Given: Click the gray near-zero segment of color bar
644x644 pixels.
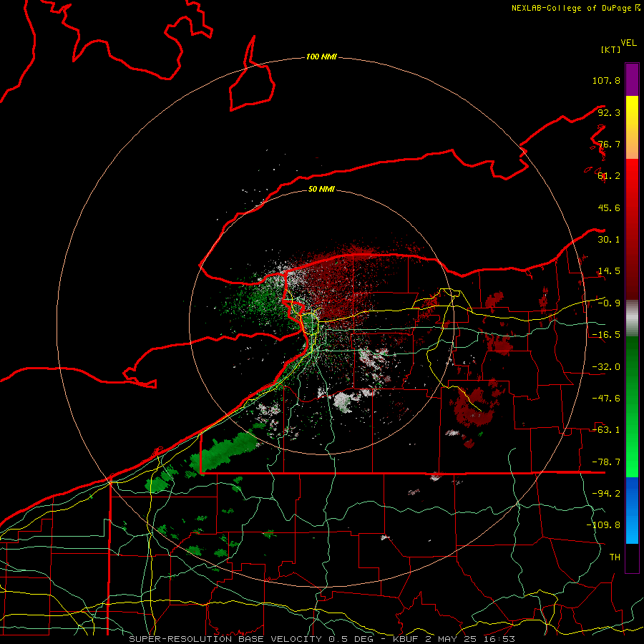Looking at the screenshot, I should click(632, 318).
